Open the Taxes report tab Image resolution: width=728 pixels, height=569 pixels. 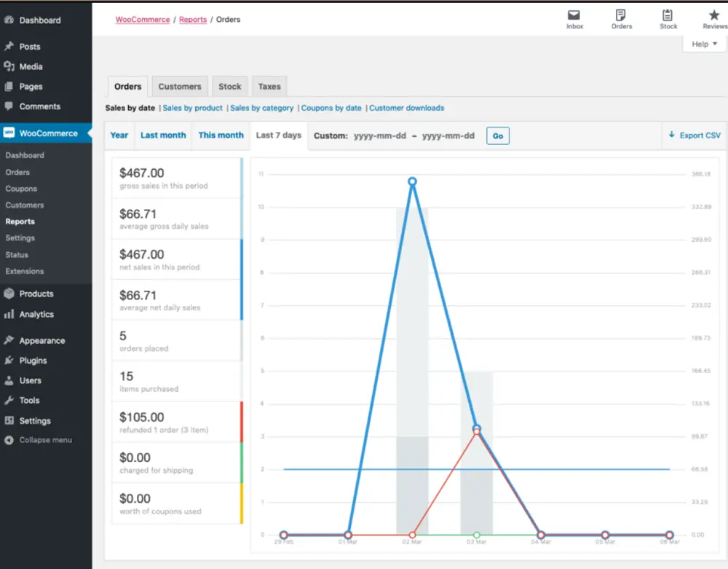tap(269, 86)
